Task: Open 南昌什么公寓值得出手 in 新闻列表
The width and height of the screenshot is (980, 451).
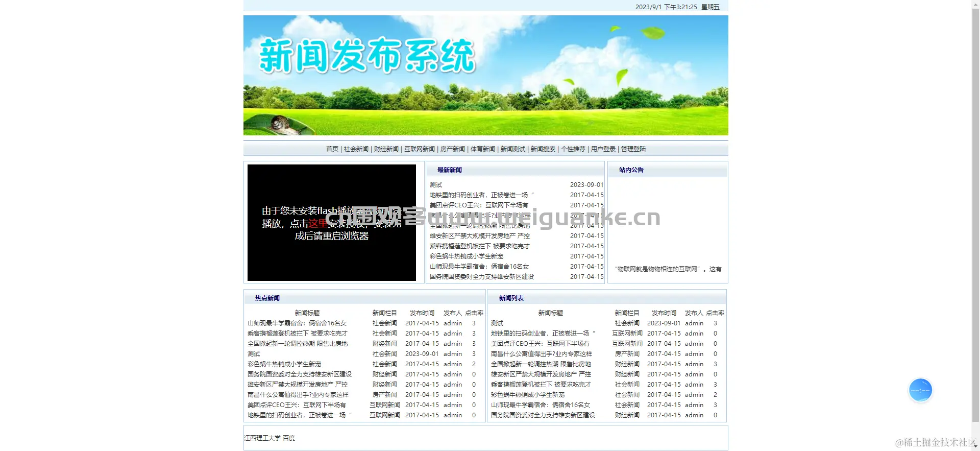Action: coord(542,354)
